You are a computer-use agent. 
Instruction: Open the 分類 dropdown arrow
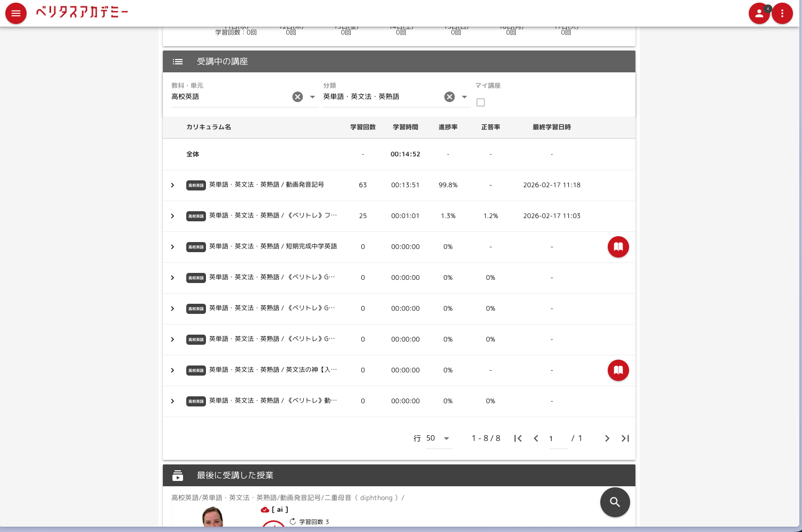point(465,97)
